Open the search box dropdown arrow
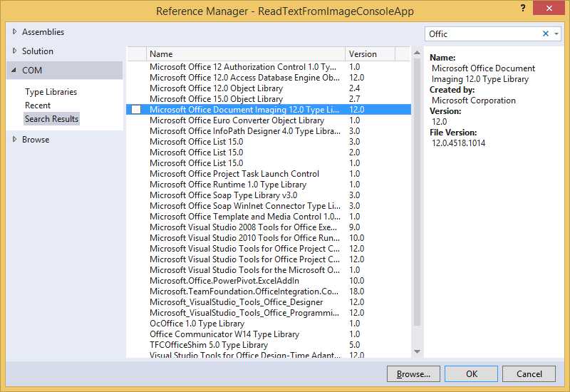This screenshot has width=570, height=392. coord(556,33)
